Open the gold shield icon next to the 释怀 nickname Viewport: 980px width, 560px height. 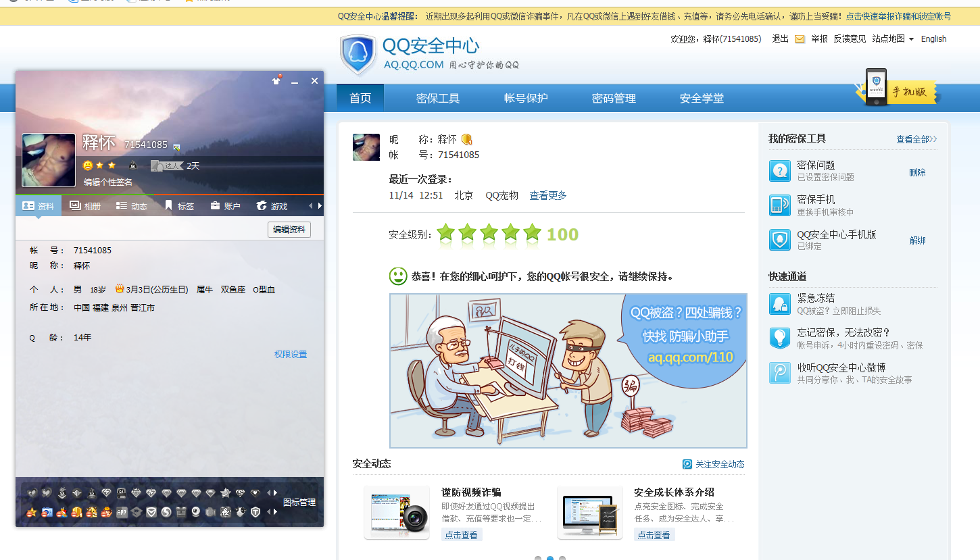click(466, 139)
